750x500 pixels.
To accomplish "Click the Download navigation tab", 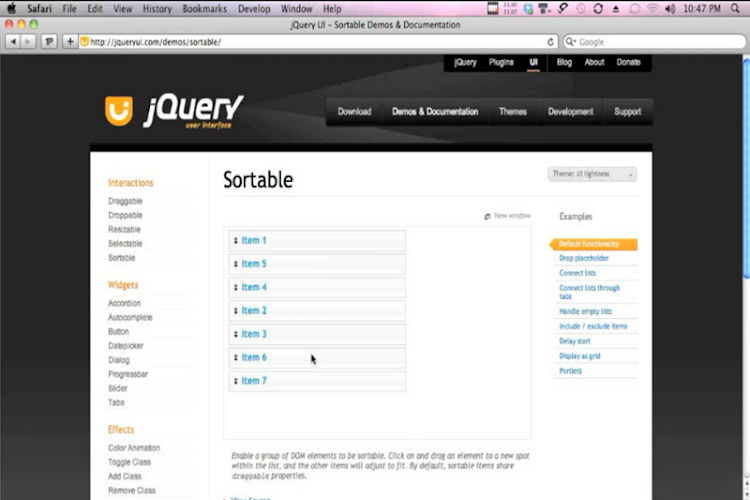I will tap(354, 111).
